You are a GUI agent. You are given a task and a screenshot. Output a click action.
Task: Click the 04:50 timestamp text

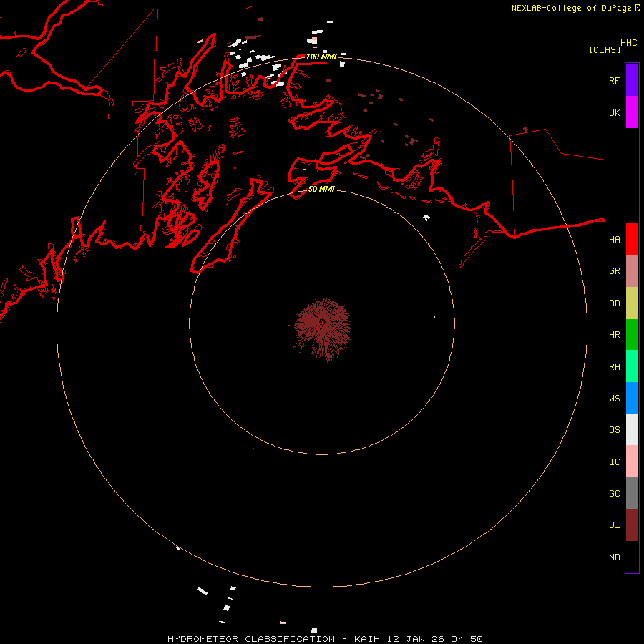467,639
